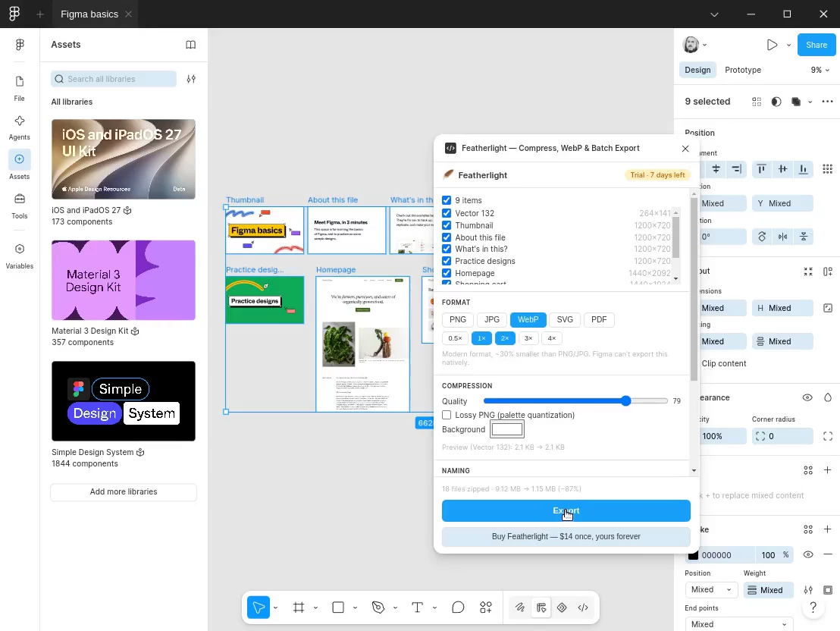
Task: Click the Quality slider handle
Action: [625, 401]
